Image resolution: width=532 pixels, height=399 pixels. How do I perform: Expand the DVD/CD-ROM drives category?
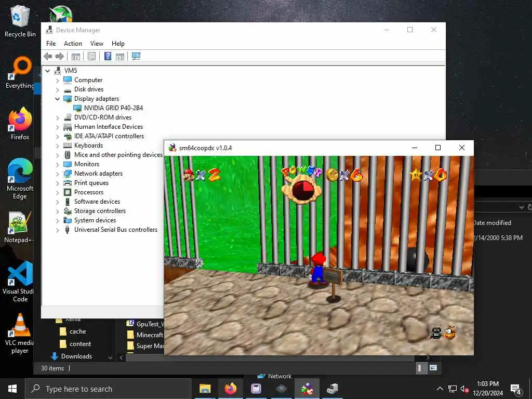pyautogui.click(x=57, y=118)
